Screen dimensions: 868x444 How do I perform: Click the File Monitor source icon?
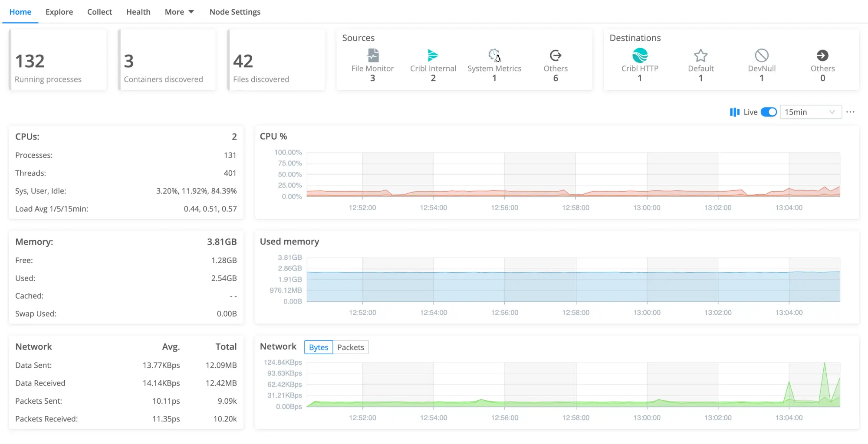pyautogui.click(x=373, y=55)
